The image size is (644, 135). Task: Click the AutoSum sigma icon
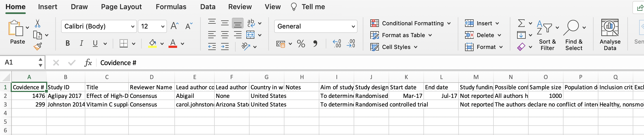[521, 23]
